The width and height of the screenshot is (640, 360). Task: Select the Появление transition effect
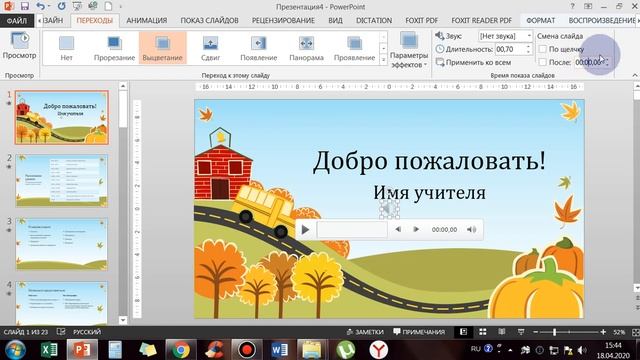[x=258, y=48]
